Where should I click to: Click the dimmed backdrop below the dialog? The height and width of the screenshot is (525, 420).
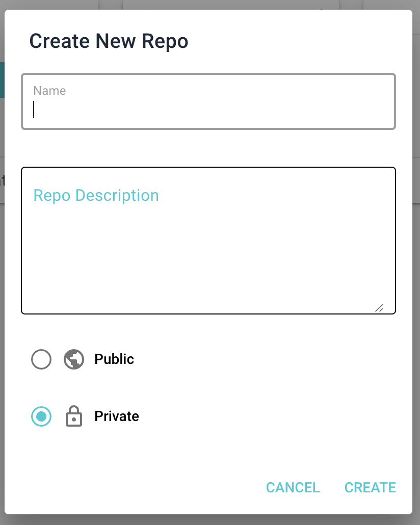click(x=210, y=520)
